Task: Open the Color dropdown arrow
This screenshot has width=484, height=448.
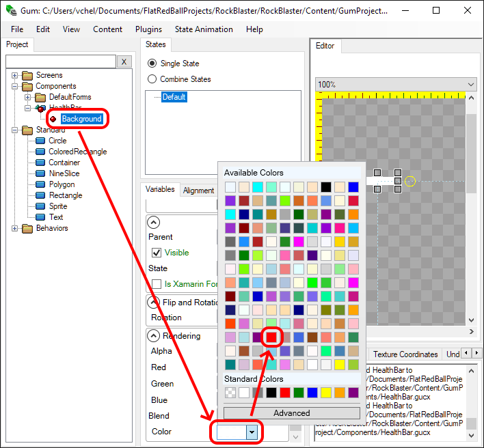Action: [252, 432]
